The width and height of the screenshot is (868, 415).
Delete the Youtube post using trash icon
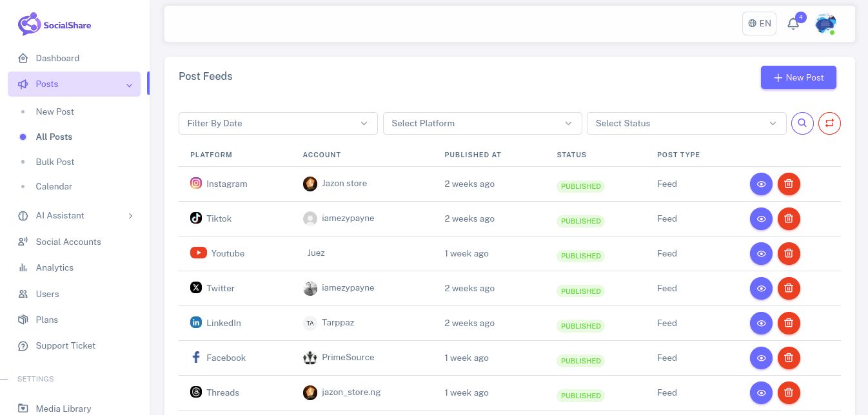789,253
